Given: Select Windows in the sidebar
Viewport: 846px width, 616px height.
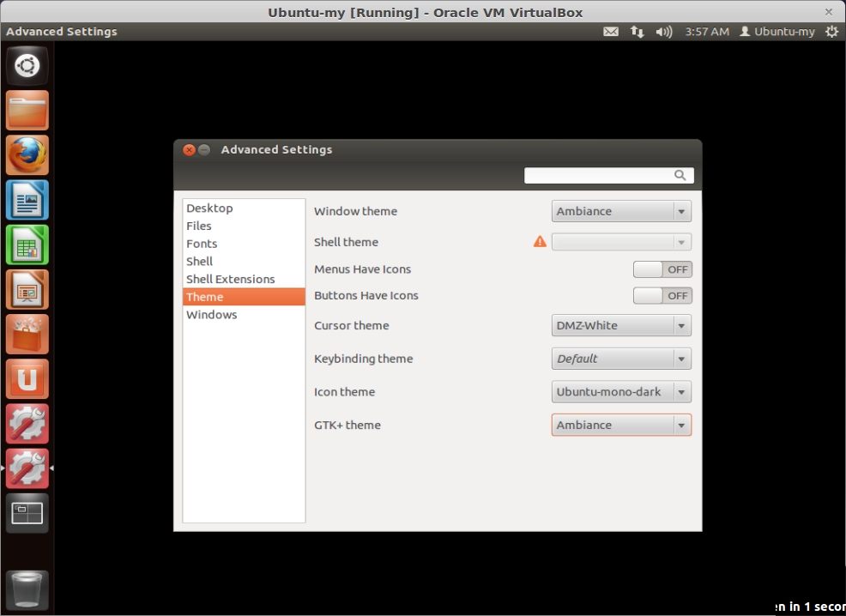Looking at the screenshot, I should [244, 315].
